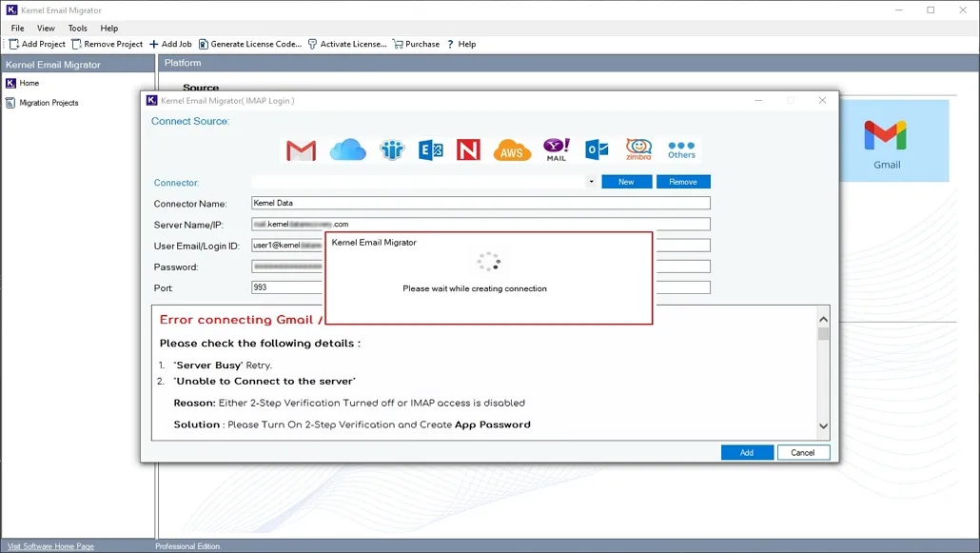Select the Exchange source icon
This screenshot has height=553, width=980.
[x=430, y=148]
